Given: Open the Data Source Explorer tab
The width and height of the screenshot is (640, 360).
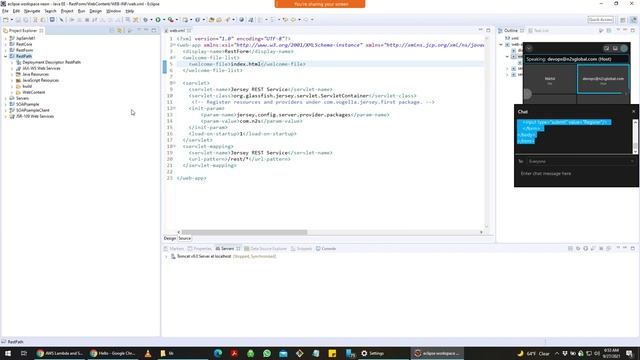Looking at the screenshot, I should click(266, 249).
